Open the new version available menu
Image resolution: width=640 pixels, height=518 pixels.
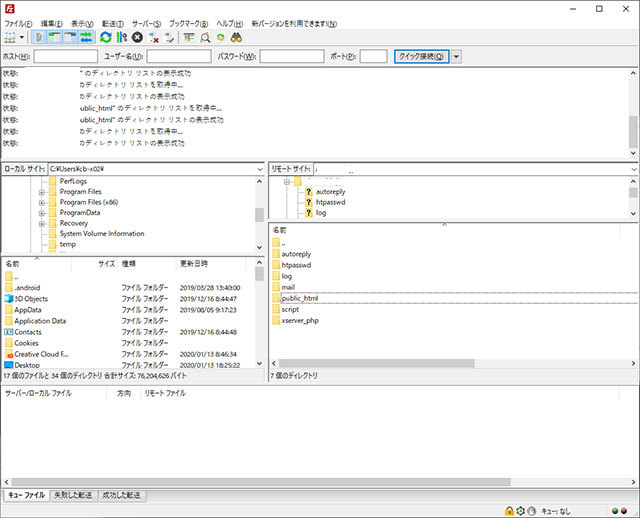[294, 24]
